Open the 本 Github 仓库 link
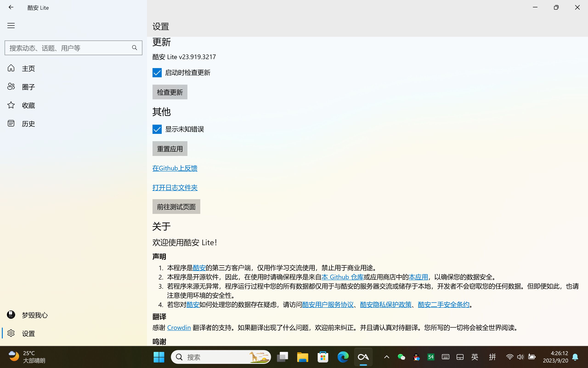The image size is (588, 368). pos(343,277)
